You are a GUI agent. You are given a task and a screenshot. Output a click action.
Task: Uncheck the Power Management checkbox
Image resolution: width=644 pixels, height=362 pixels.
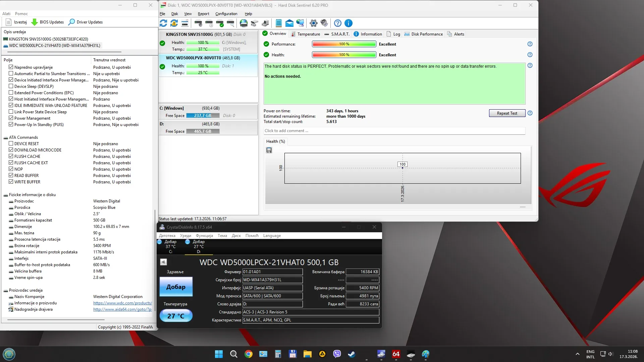coord(11,118)
